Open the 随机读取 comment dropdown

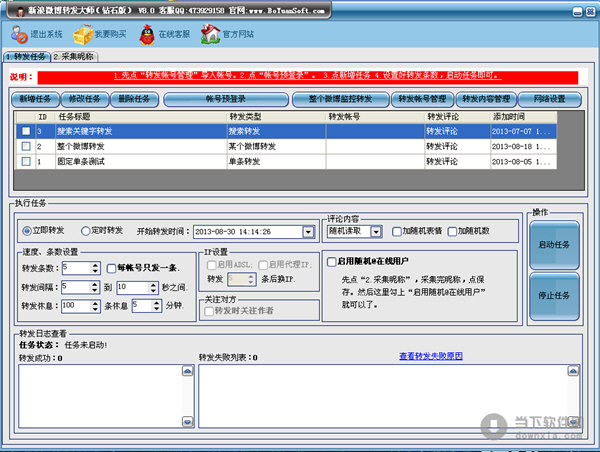click(x=376, y=232)
